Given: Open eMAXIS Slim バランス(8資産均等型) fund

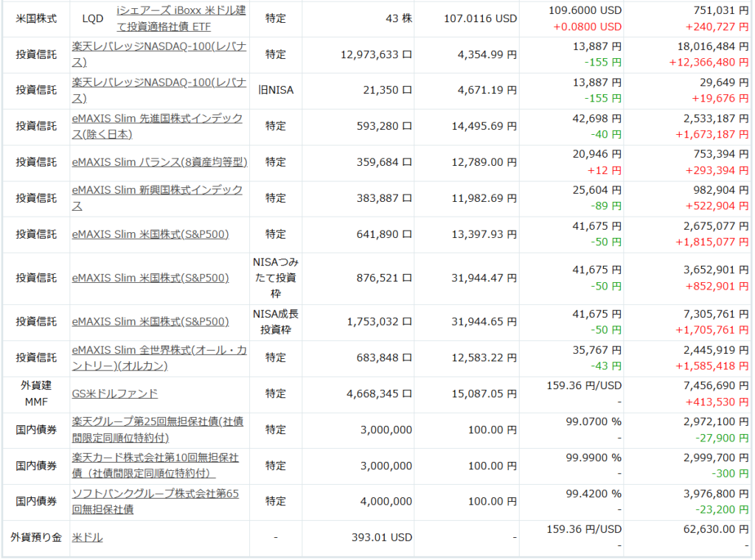Looking at the screenshot, I should (x=159, y=162).
